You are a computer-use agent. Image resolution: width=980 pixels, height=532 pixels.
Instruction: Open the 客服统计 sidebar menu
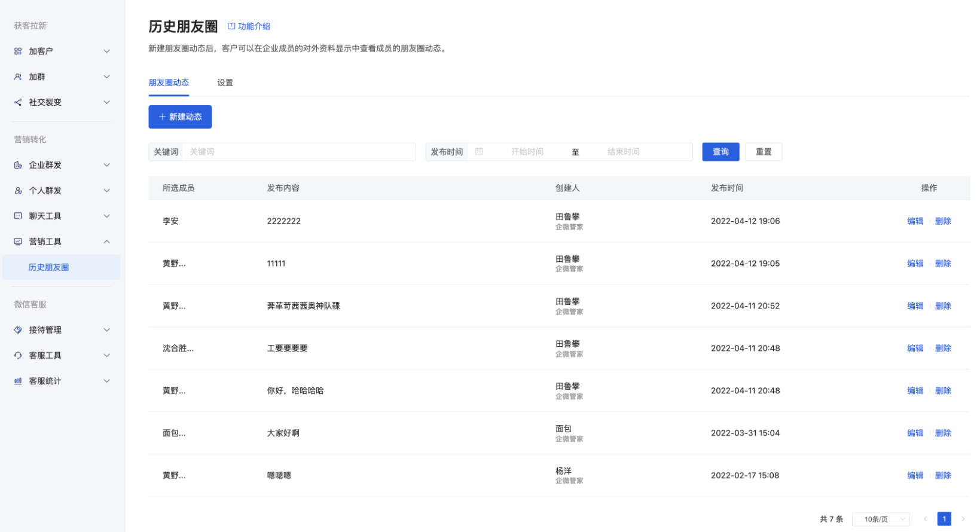[x=62, y=381]
